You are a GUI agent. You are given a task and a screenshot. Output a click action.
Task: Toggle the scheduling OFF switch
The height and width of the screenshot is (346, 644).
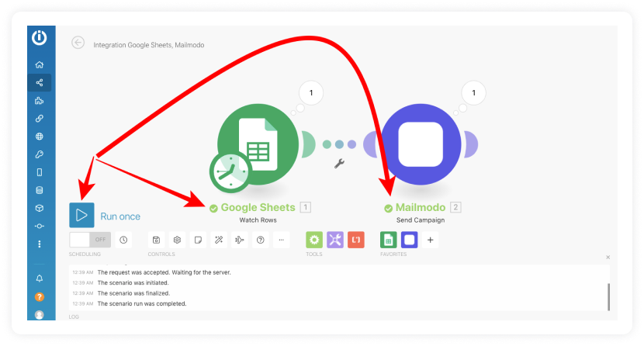pyautogui.click(x=90, y=240)
